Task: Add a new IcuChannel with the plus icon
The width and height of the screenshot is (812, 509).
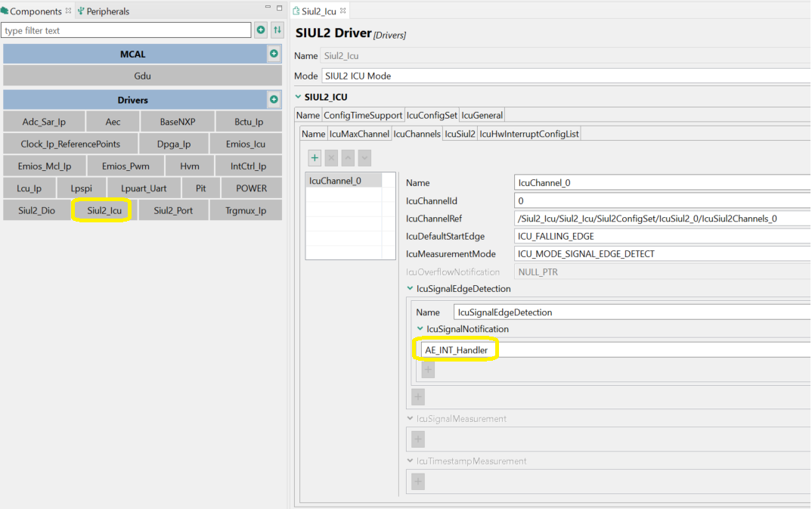Action: point(316,157)
